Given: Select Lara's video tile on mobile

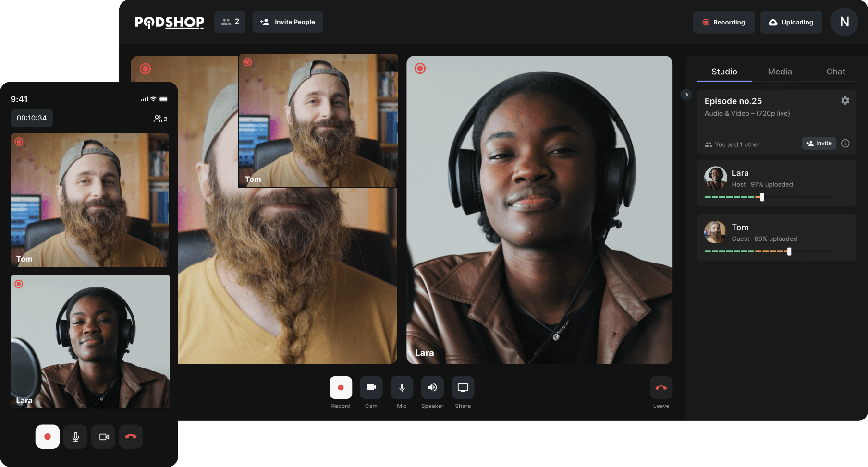Looking at the screenshot, I should click(90, 342).
